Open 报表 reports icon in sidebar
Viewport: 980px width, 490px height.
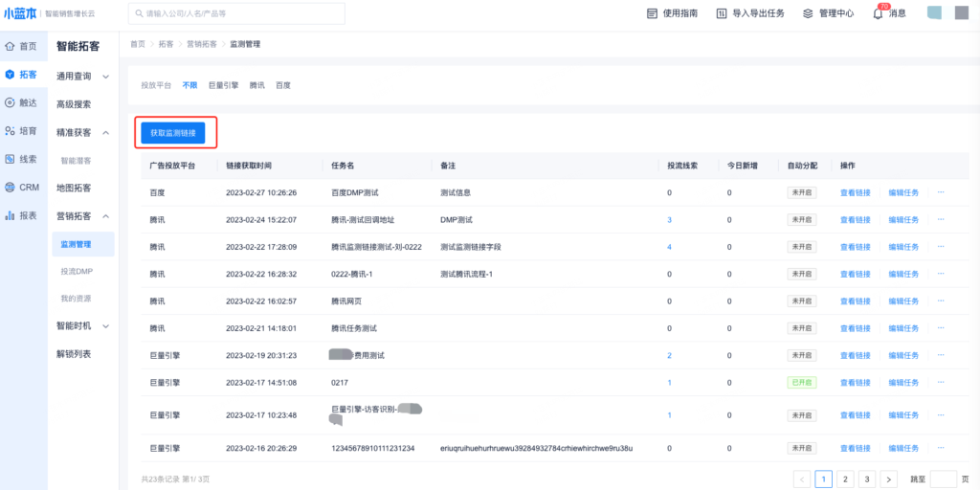[10, 216]
